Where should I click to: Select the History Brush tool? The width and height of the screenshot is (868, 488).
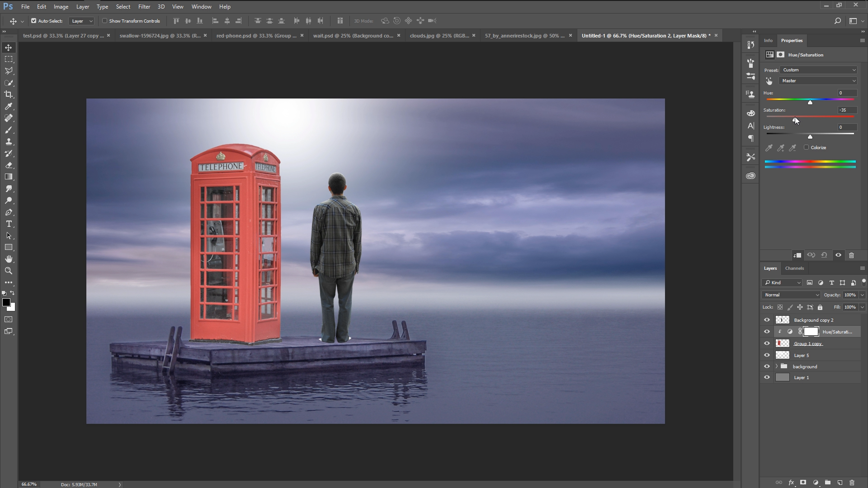click(9, 153)
